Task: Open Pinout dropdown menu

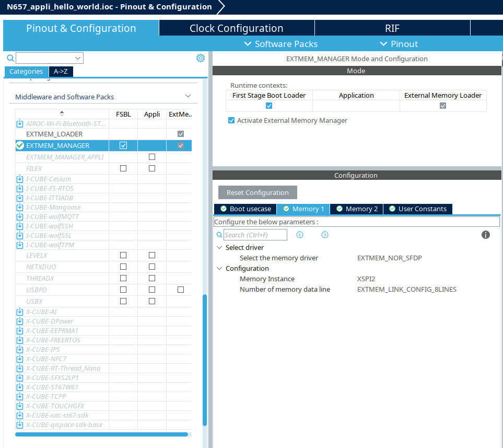Action: point(399,44)
